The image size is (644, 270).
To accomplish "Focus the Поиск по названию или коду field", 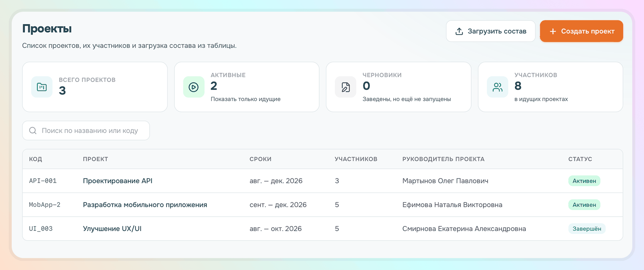I will point(86,130).
